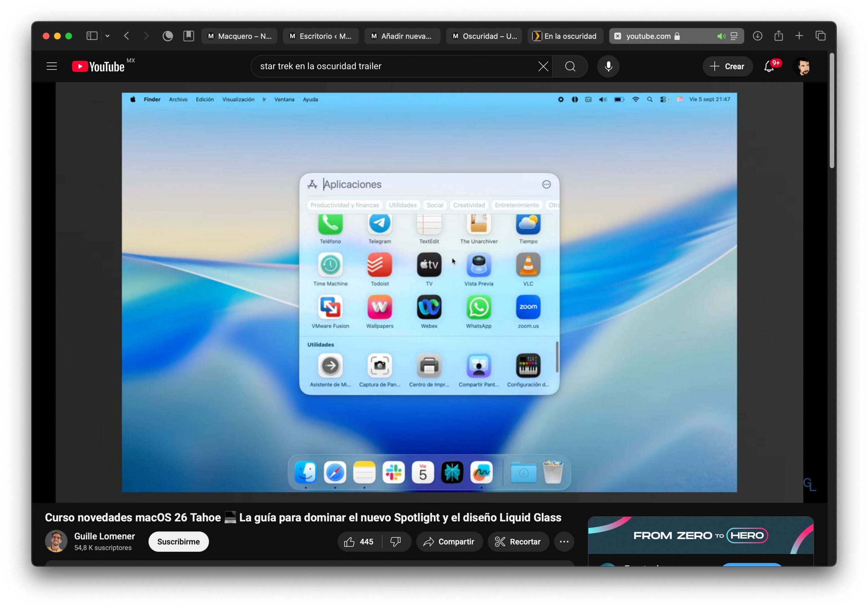
Task: Open the Guille Lomener channel
Action: click(104, 536)
